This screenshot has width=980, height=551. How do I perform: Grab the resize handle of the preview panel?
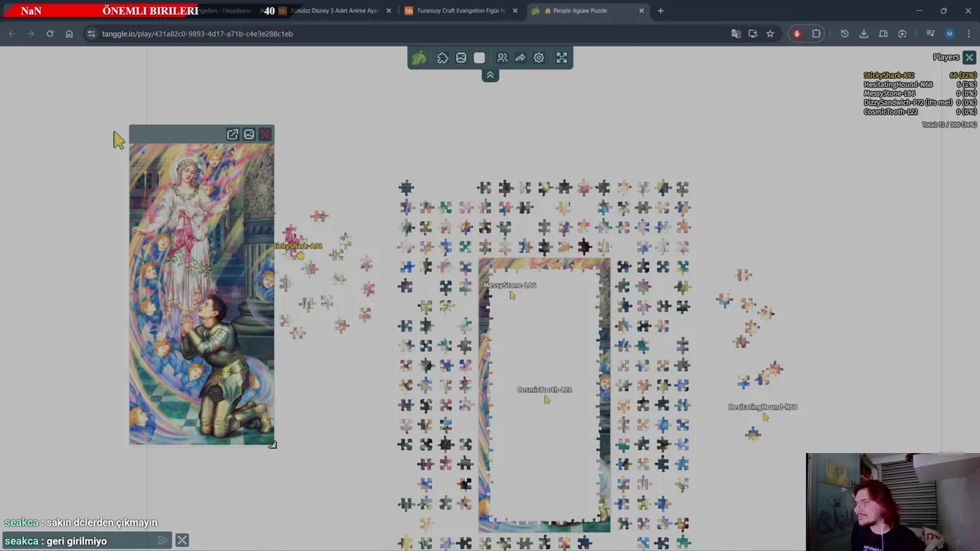[273, 444]
